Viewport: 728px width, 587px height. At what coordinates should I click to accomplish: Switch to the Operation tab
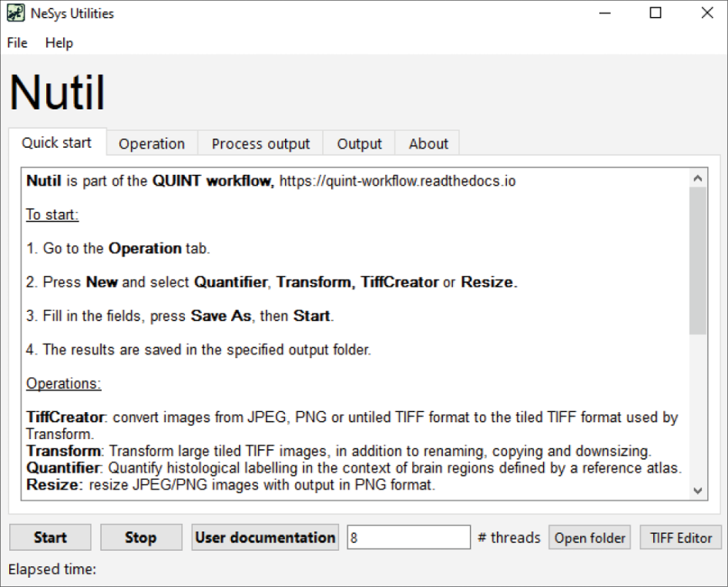pos(152,144)
